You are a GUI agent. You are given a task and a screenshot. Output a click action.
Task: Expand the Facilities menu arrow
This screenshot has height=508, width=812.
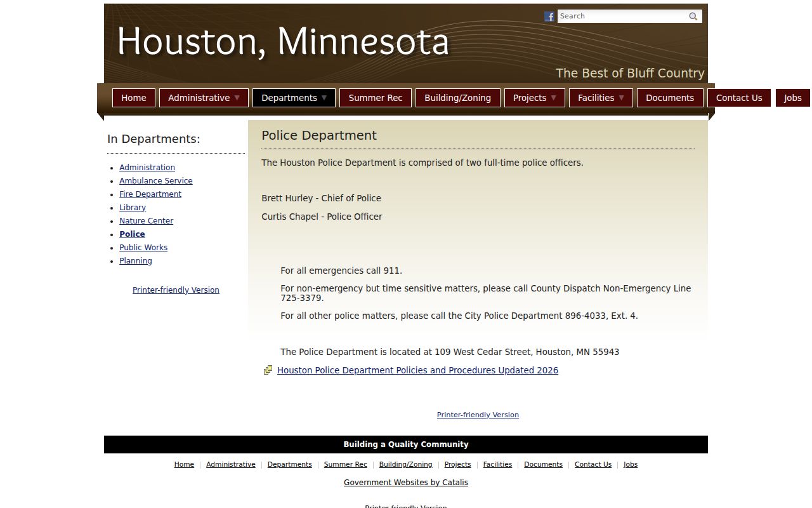[x=622, y=98]
